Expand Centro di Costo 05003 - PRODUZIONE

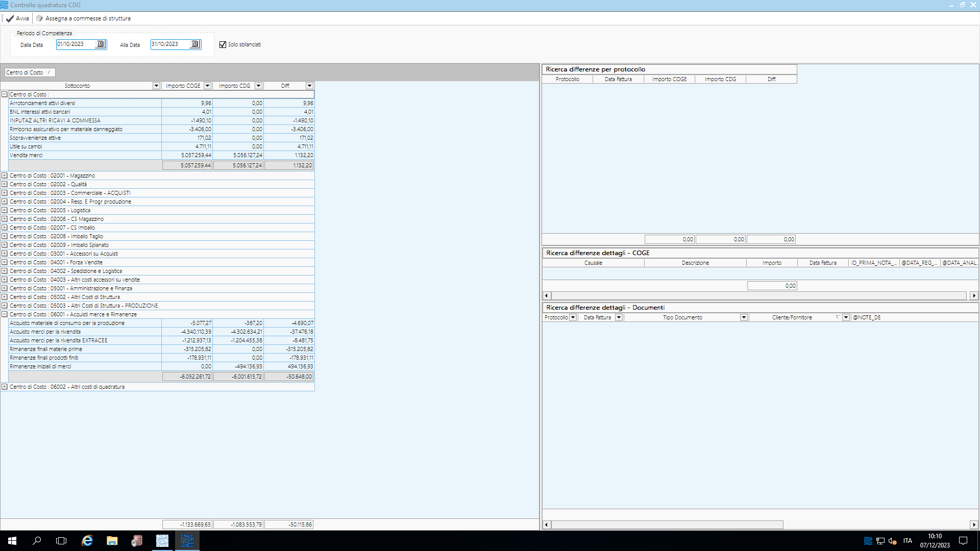(x=5, y=306)
